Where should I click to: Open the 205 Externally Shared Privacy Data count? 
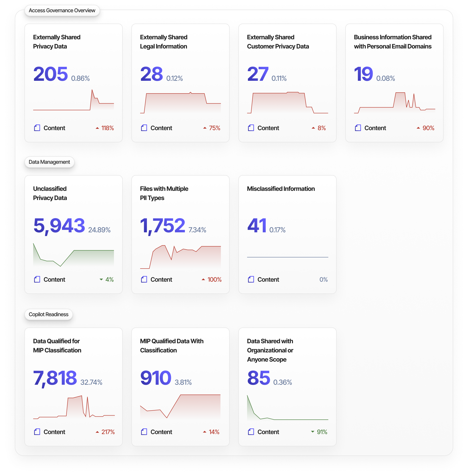point(51,74)
